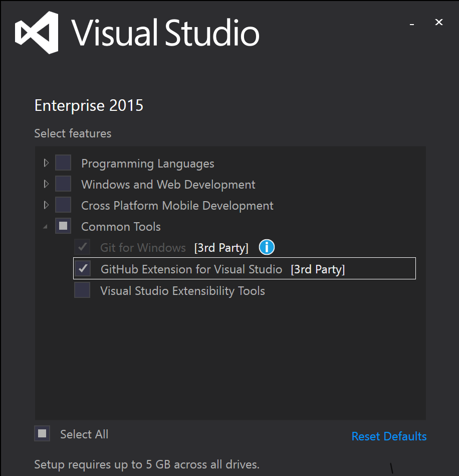Select the Git for Windows item

tap(143, 247)
